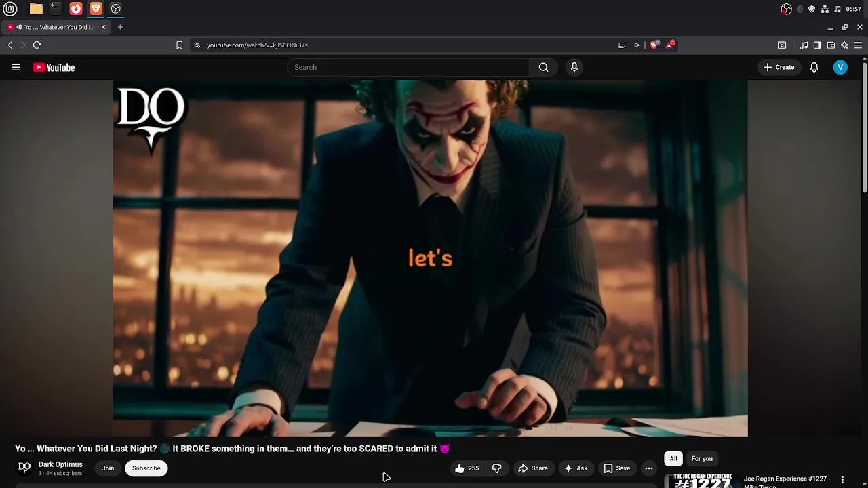Close the YouTube browser tab
Image resolution: width=868 pixels, height=488 pixels.
[104, 27]
